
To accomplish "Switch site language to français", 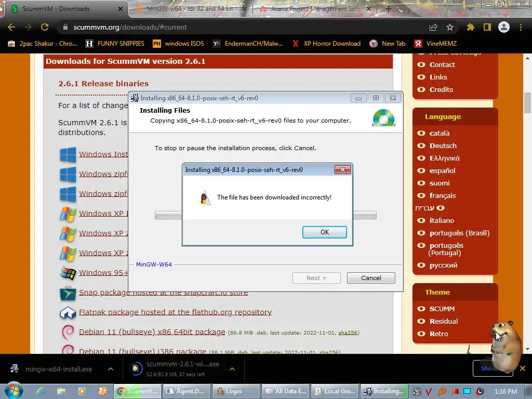I will [443, 196].
